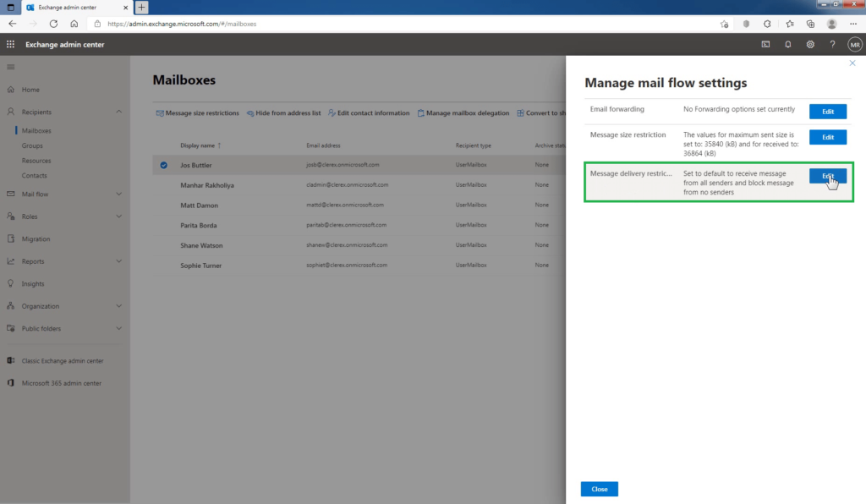Select Hide from address list toolbar item
Viewport: 866px width, 504px height.
pos(283,113)
